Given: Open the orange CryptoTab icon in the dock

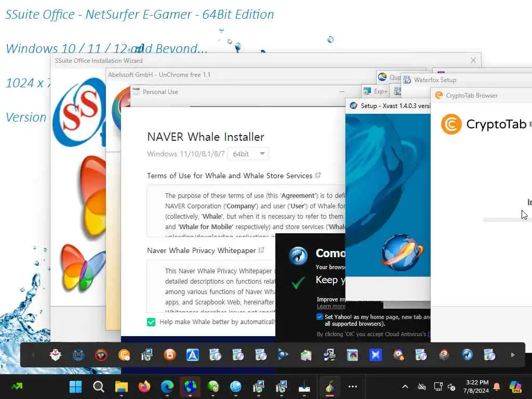Looking at the screenshot, I should point(124,355).
